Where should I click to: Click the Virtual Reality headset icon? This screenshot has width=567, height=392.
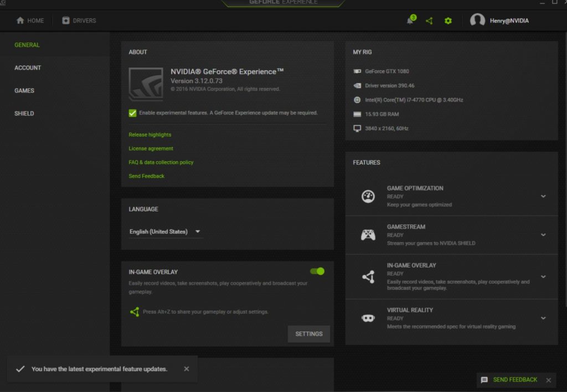click(368, 318)
